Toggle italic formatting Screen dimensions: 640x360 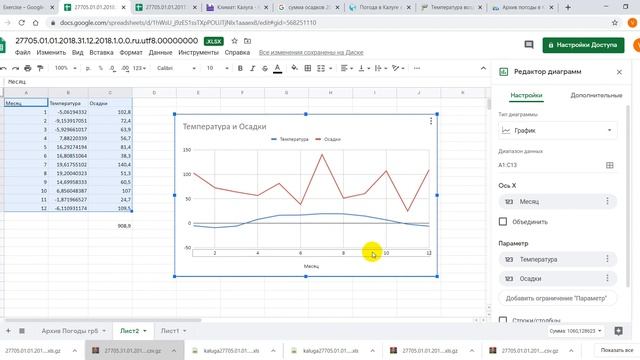pos(252,68)
